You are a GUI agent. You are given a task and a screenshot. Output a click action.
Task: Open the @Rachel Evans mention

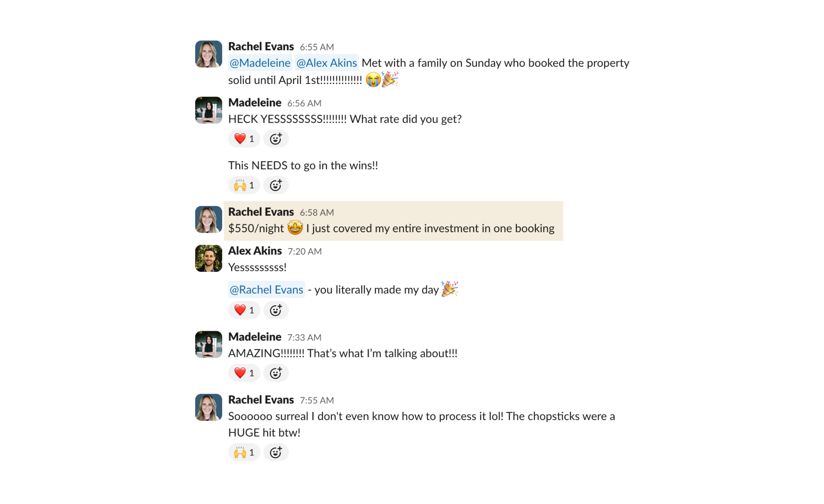[267, 290]
